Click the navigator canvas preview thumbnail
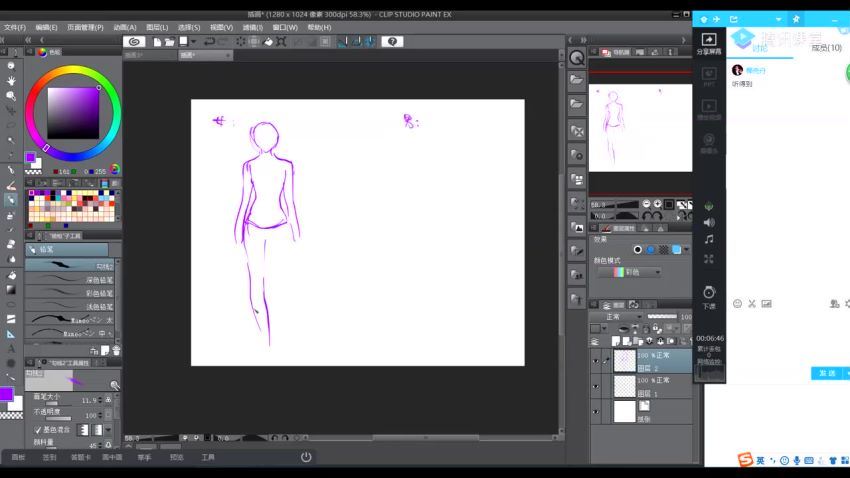This screenshot has width=850, height=478. pyautogui.click(x=640, y=128)
